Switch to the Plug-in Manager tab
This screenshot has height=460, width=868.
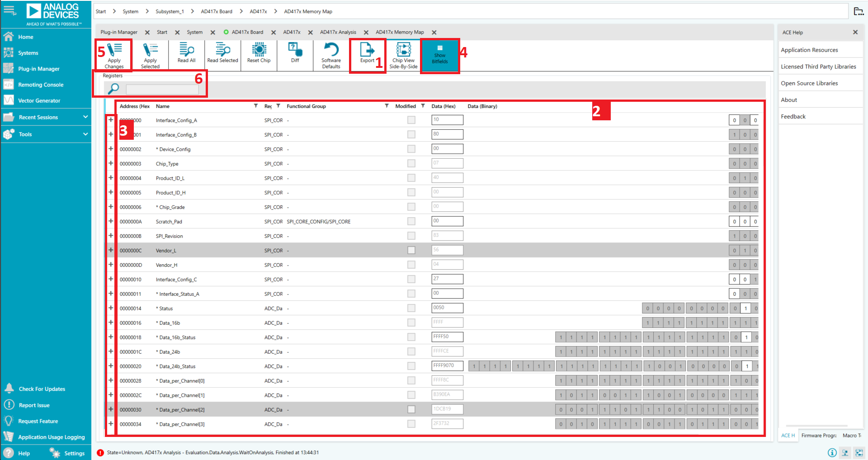(119, 32)
